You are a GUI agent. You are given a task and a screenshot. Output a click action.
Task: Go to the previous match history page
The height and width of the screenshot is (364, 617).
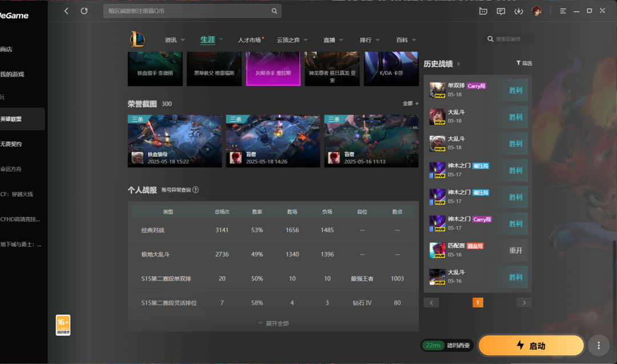click(x=431, y=303)
